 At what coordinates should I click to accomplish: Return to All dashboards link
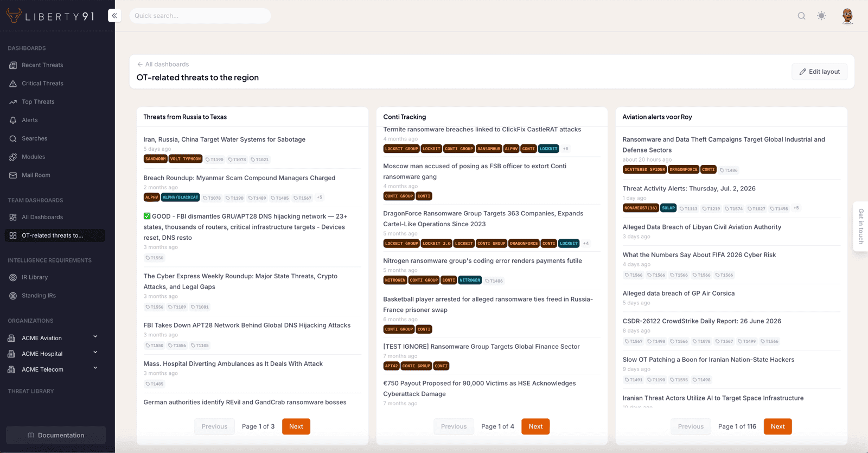point(163,64)
